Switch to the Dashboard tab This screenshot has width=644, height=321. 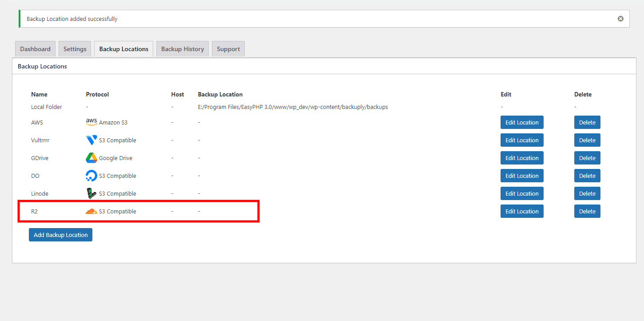click(x=35, y=48)
